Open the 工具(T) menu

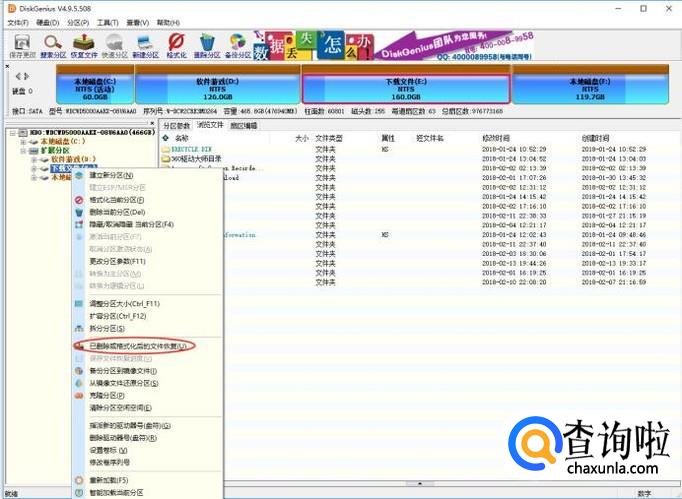107,22
